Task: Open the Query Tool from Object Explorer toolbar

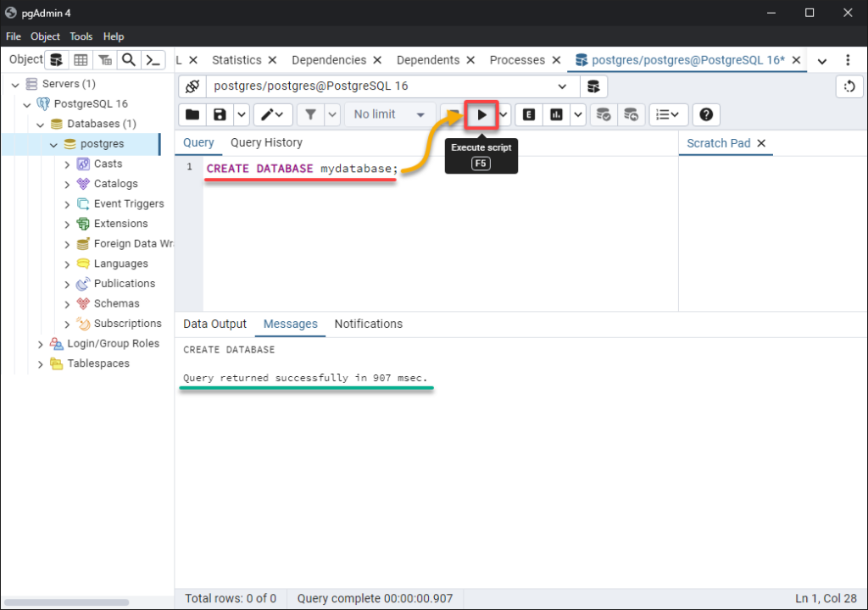Action: coord(56,60)
